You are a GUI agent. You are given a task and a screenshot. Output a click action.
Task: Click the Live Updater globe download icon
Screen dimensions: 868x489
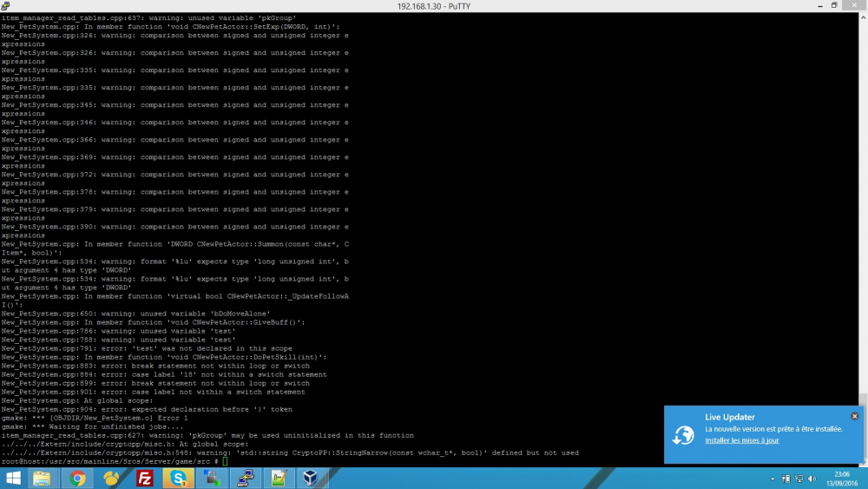(x=683, y=435)
